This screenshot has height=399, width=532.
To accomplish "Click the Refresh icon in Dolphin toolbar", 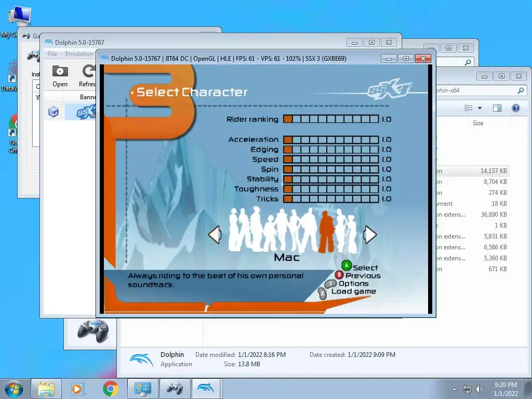I will tap(89, 71).
